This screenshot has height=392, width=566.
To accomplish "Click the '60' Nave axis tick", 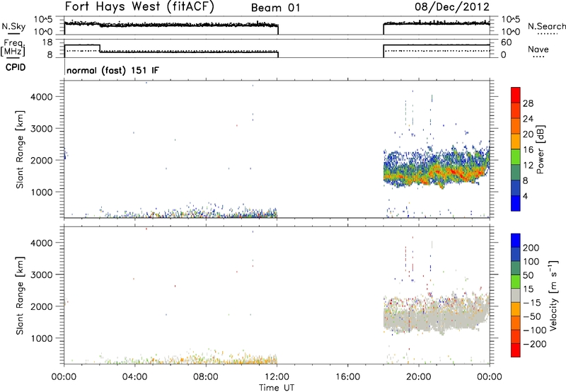I will 506,42.
